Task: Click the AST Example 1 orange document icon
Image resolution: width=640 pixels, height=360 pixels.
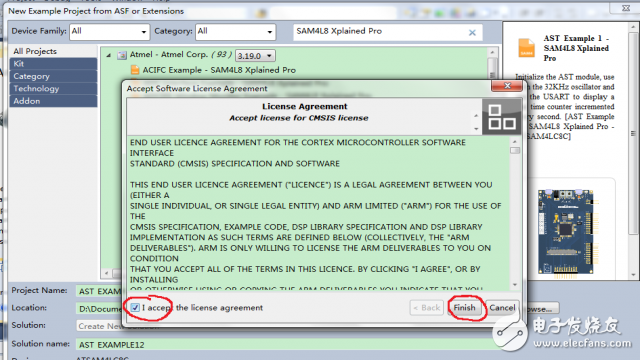Action: pos(526,48)
